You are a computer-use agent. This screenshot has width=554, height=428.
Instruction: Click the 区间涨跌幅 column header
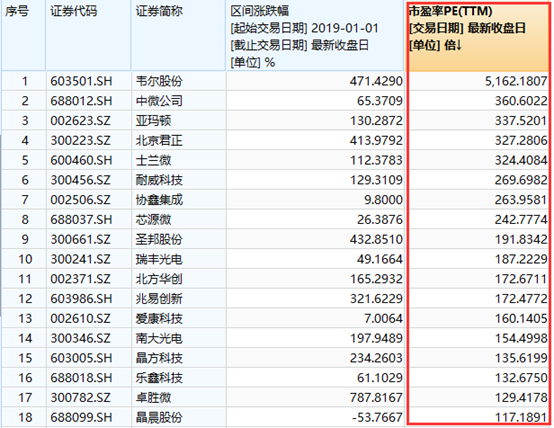click(x=315, y=36)
